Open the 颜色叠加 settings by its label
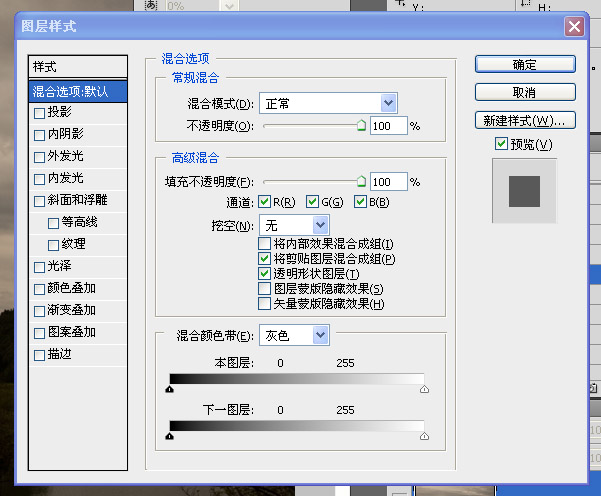The height and width of the screenshot is (496, 601). [71, 288]
